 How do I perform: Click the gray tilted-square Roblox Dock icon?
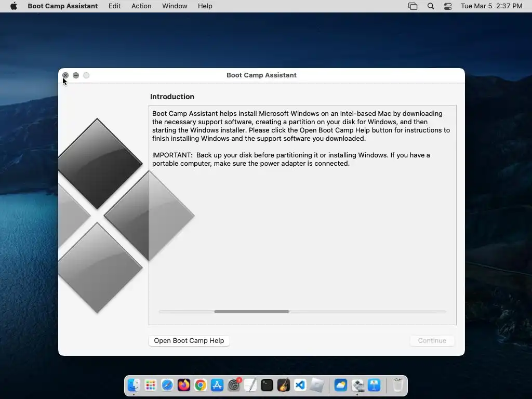tap(317, 385)
